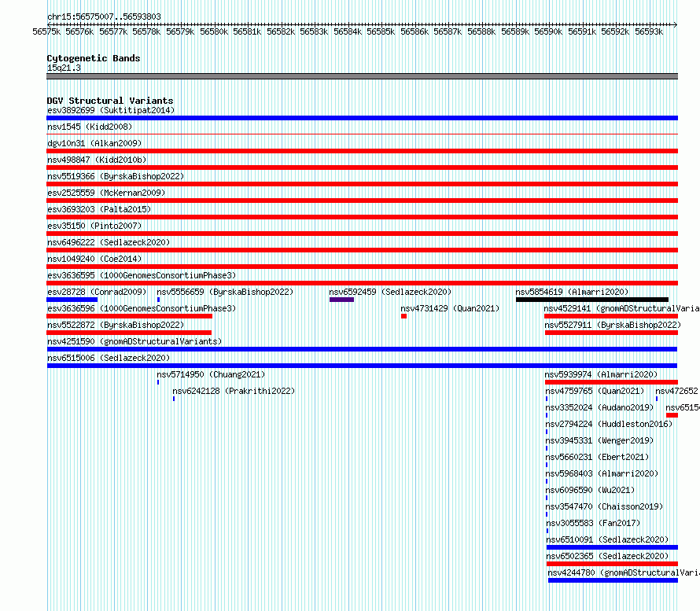Click nsv6096590 (Wu2021) label
Screen dimensions: 700x611
pyautogui.click(x=590, y=490)
